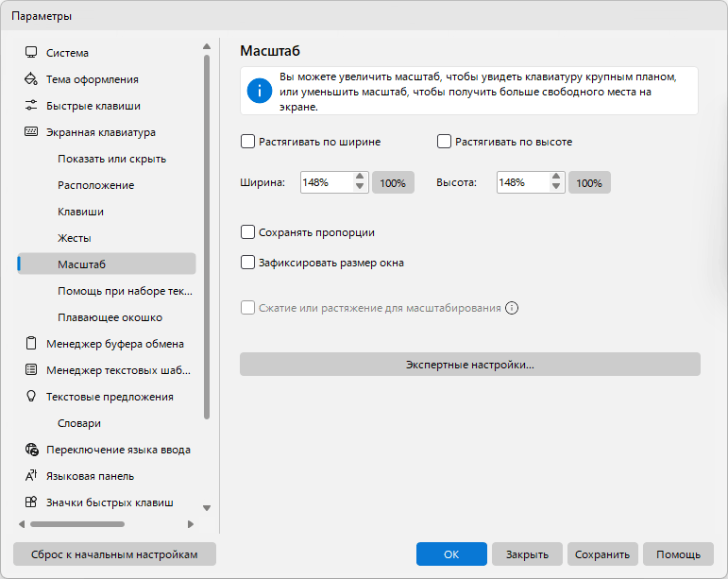Click sidebar scroll up arrow
Screen dimensions: 728x579
(207, 46)
